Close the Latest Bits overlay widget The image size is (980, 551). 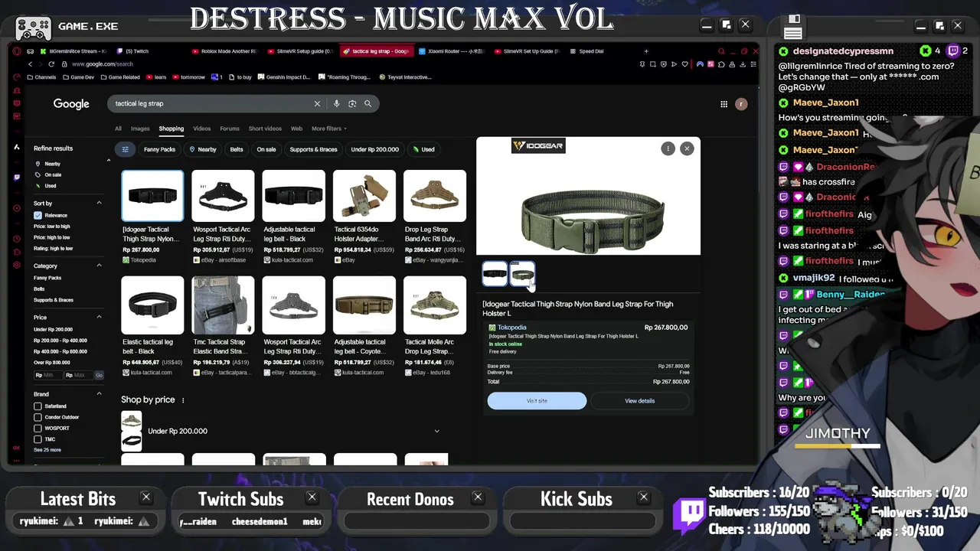(146, 497)
